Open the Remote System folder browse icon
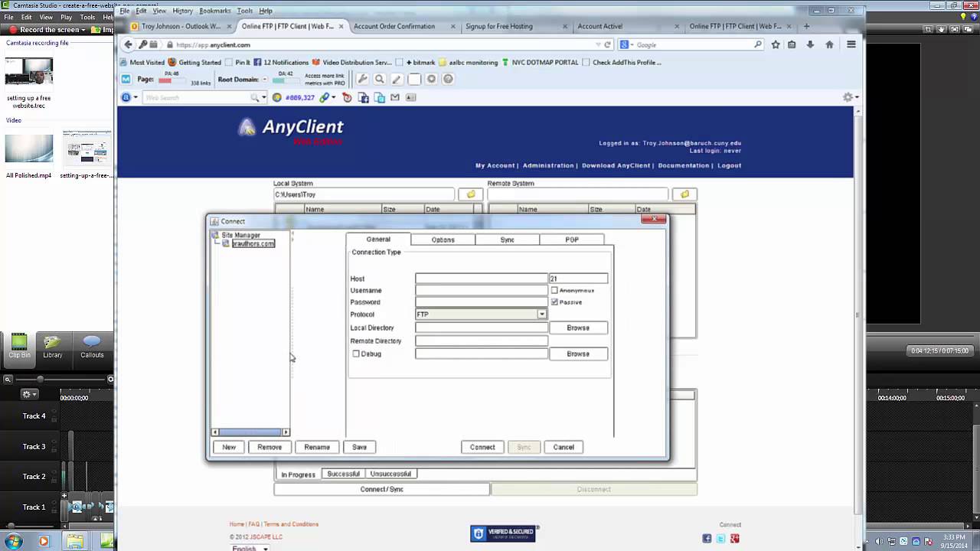The height and width of the screenshot is (551, 980). coord(684,194)
